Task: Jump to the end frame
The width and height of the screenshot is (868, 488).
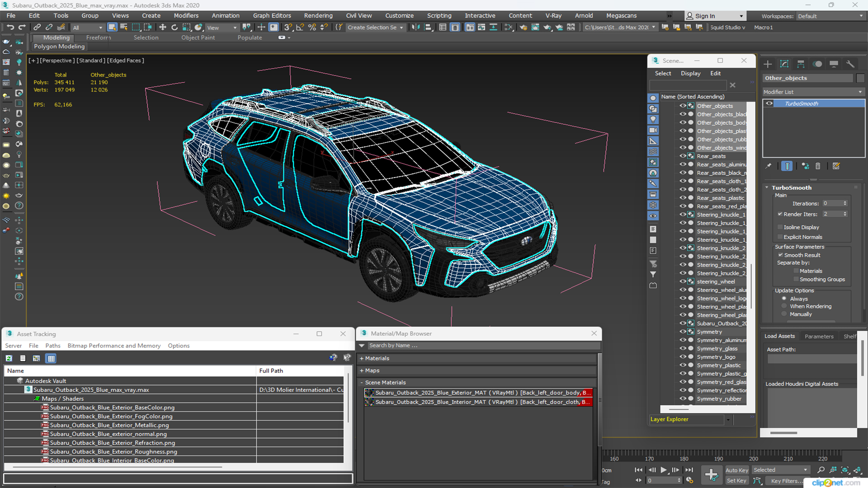Action: point(689,470)
